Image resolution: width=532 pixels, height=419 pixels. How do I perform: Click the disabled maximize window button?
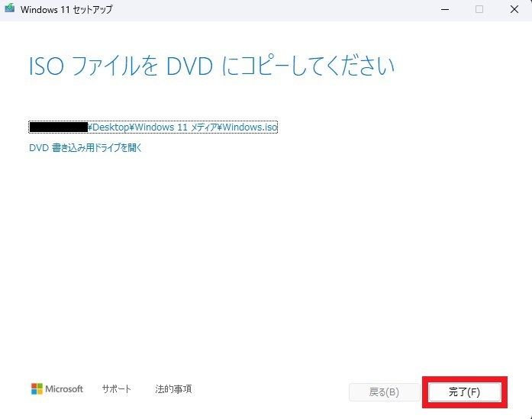pos(479,9)
